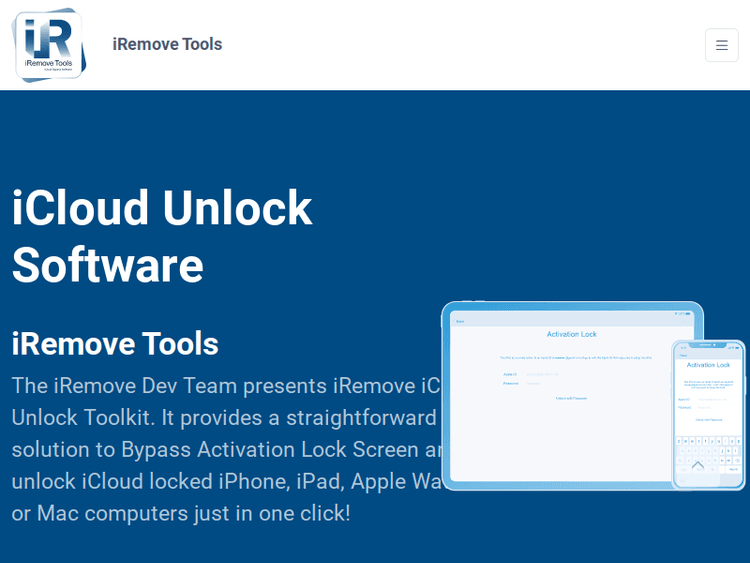This screenshot has width=750, height=563.
Task: Open the hamburger navigation menu
Action: [721, 45]
